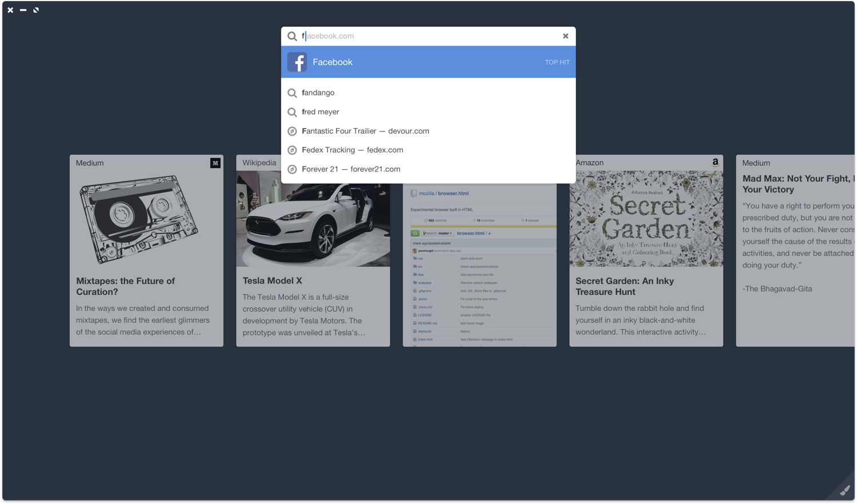Close the browser window with X icon
The height and width of the screenshot is (504, 857).
10,10
